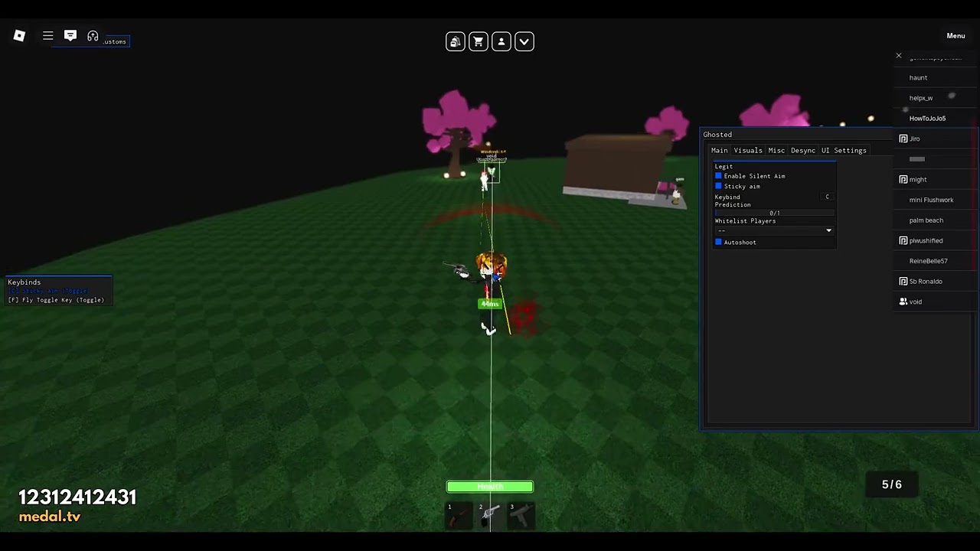Equip the submachine gun in slot 3
The image size is (980, 551).
[521, 517]
